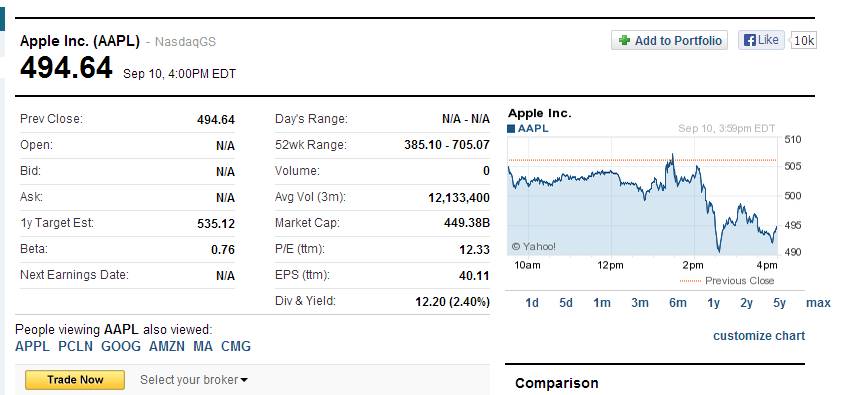
Task: Open the PCLN ticker link
Action: 76,346
